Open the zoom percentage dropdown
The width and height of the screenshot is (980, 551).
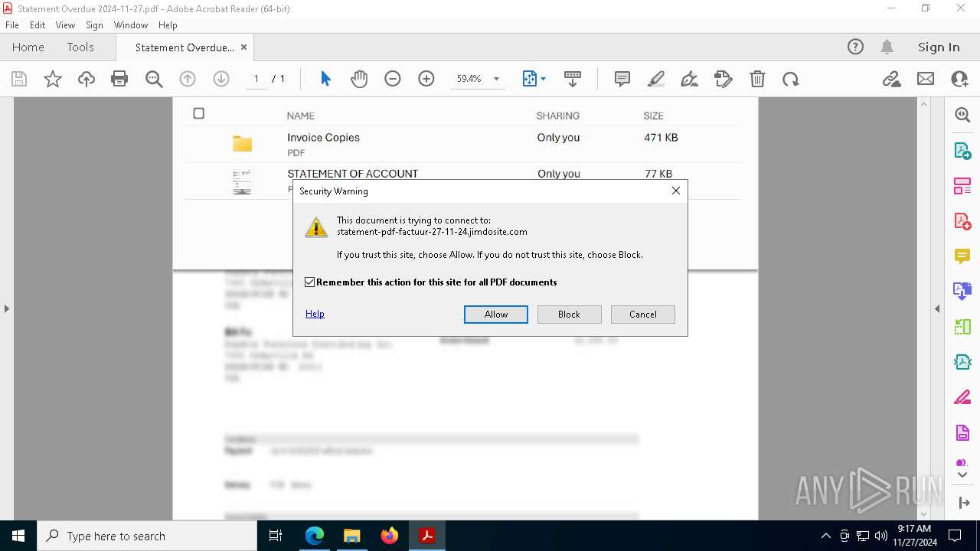[x=496, y=79]
